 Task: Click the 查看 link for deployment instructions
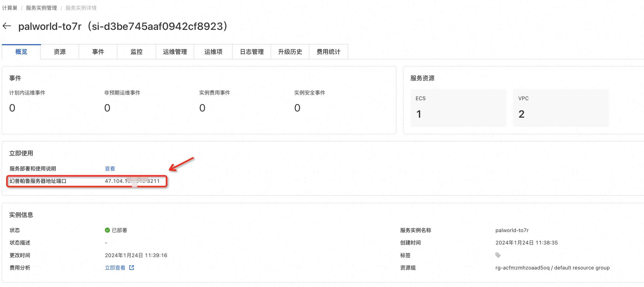coord(109,168)
